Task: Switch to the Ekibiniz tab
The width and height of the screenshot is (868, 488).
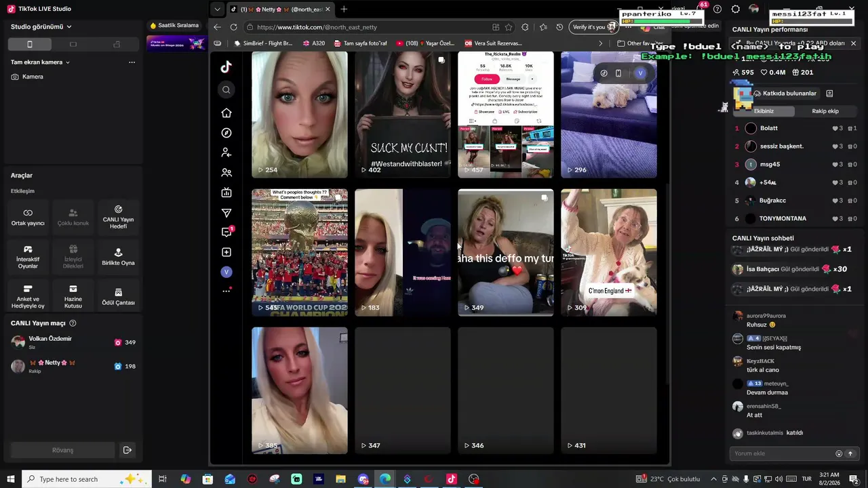Action: coord(764,111)
